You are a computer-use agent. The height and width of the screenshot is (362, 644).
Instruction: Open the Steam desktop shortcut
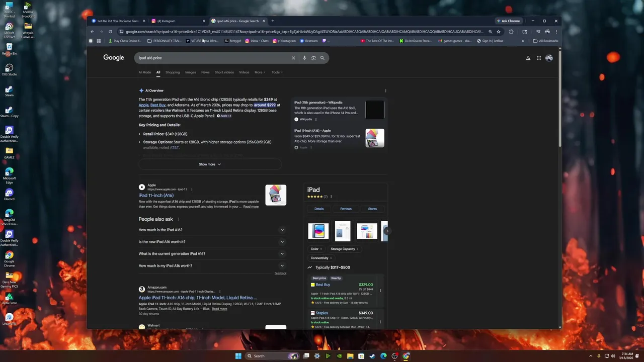(x=9, y=90)
